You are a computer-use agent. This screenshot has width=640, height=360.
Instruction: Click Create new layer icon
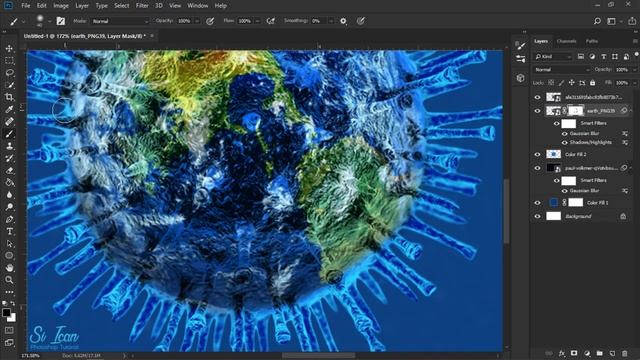pos(612,353)
